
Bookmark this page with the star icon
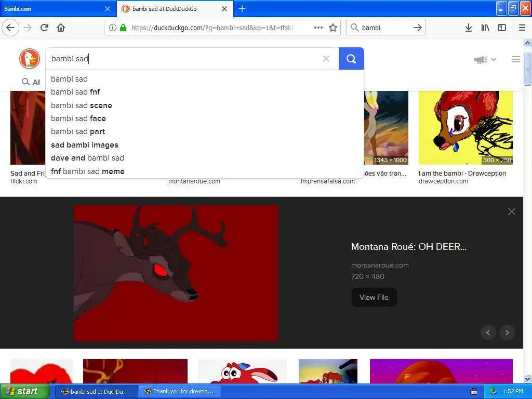tap(333, 28)
